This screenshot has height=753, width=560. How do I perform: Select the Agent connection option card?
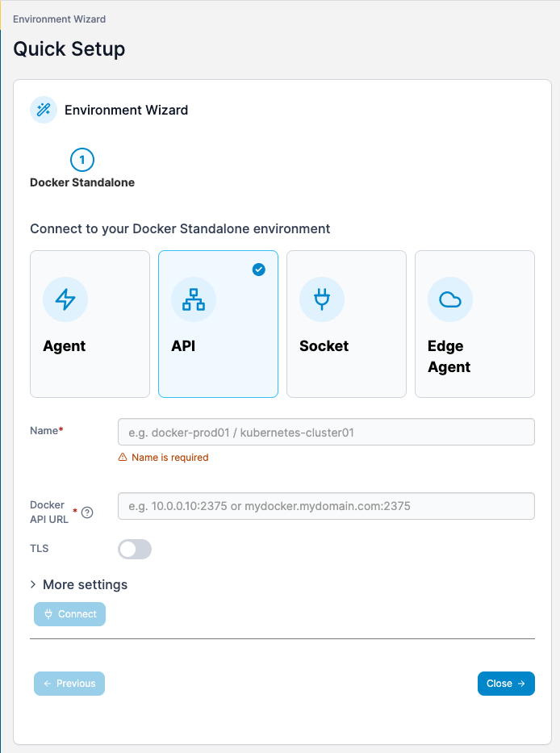(90, 324)
